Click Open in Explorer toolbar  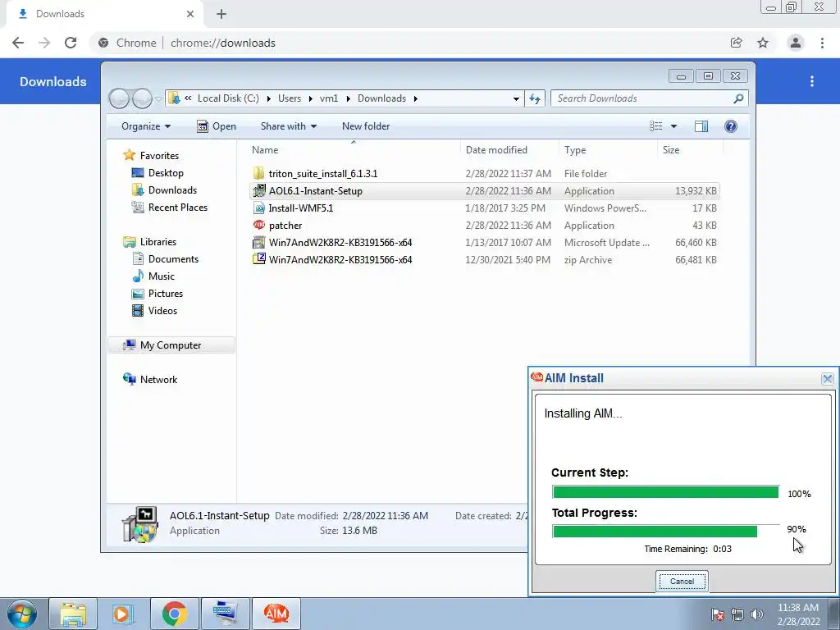pos(217,126)
